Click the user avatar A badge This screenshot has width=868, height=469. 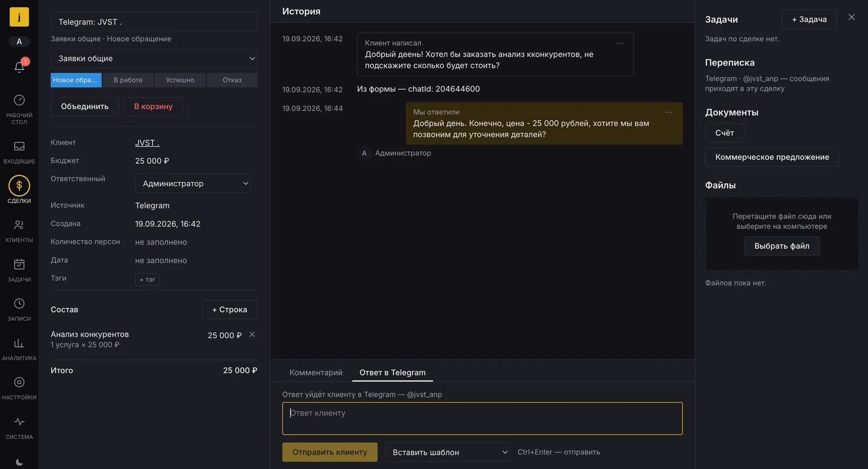point(19,41)
